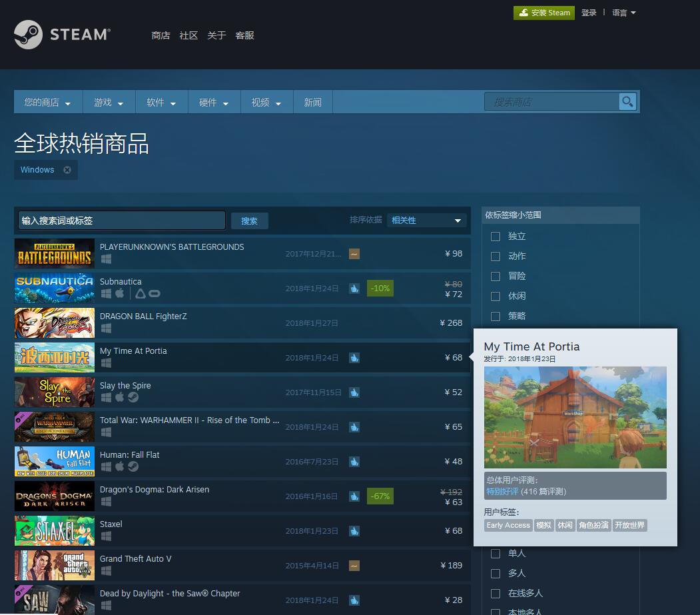Click the Mac platform icon under Subnautica
The image size is (700, 615).
coord(120,293)
